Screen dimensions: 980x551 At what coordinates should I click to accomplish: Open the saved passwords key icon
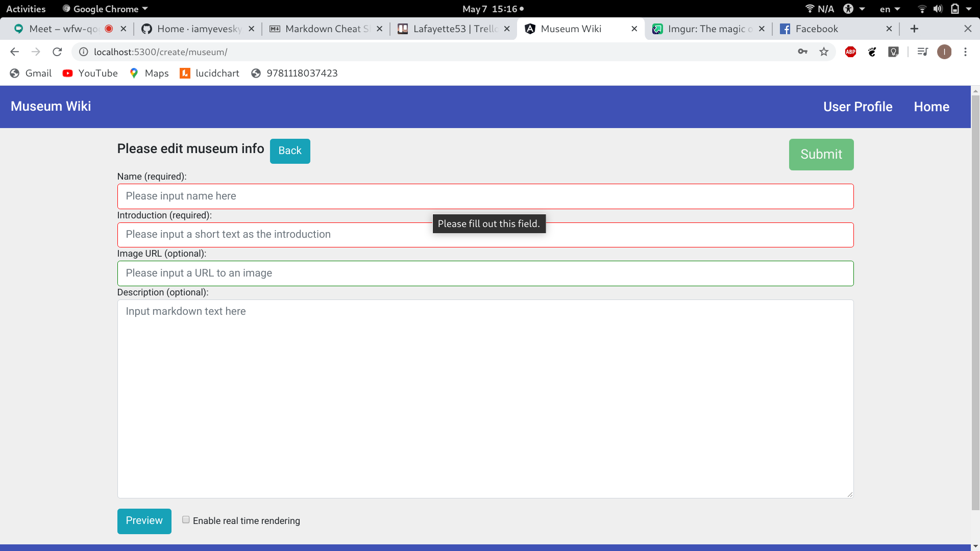pos(802,52)
